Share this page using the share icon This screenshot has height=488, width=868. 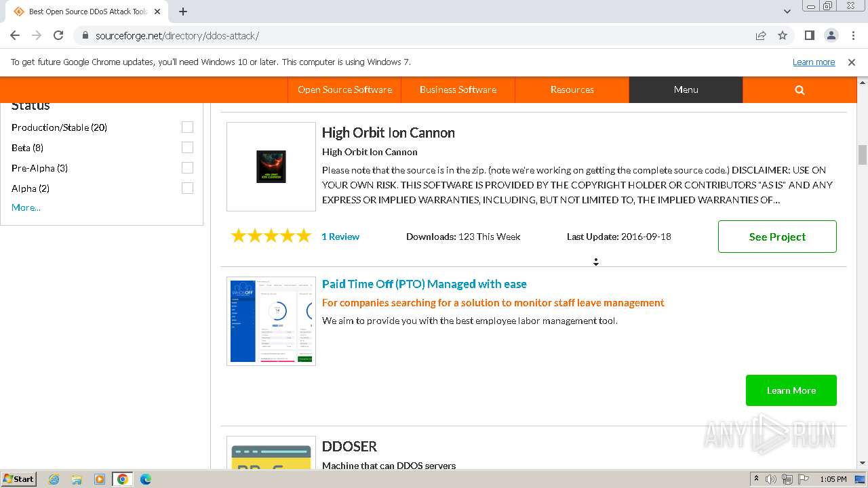click(761, 35)
